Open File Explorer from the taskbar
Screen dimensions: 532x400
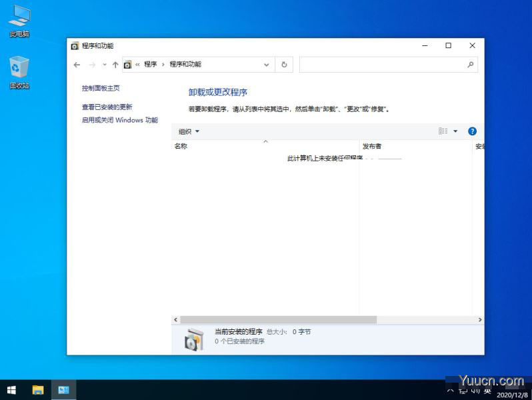coord(37,390)
